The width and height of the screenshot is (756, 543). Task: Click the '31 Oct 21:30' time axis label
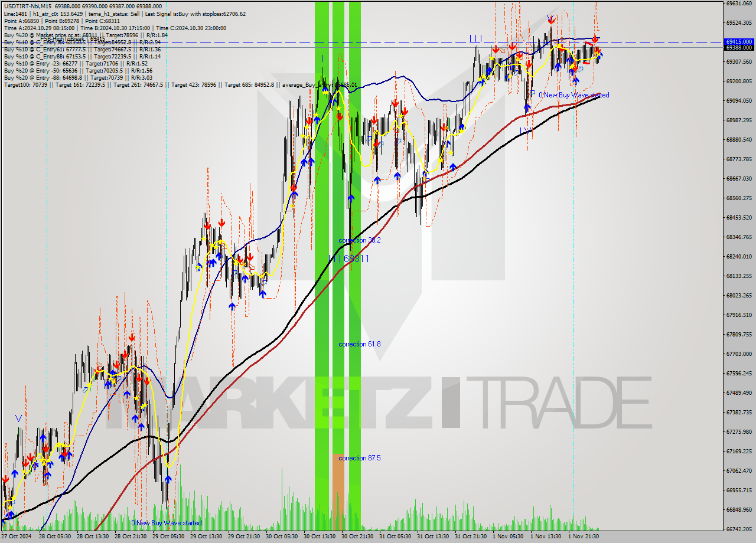[471, 537]
